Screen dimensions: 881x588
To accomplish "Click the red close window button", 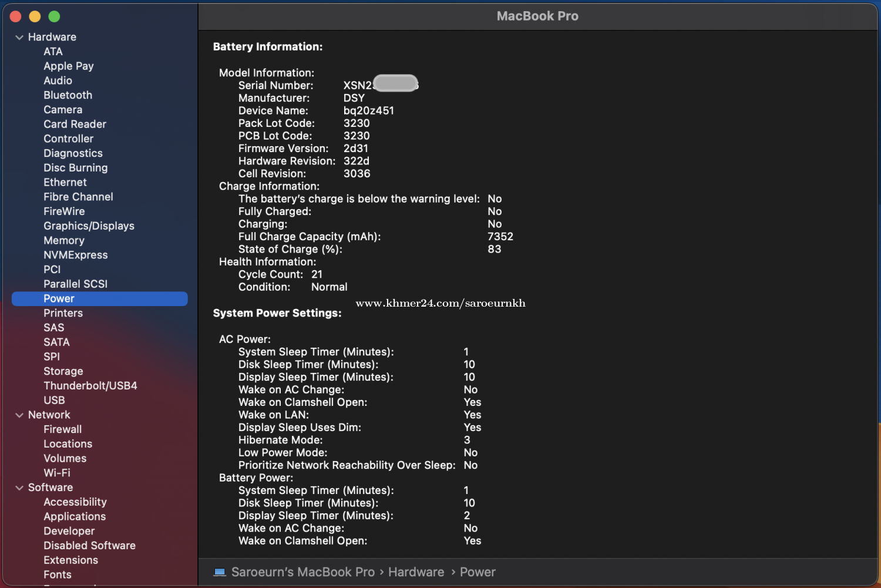I will pyautogui.click(x=16, y=16).
